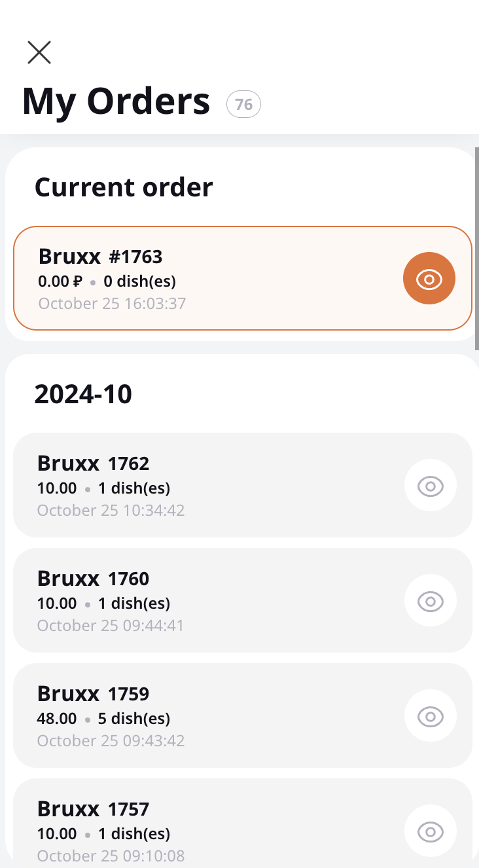The image size is (479, 868).
Task: Click the 48.00 price on order 1759
Action: click(x=57, y=719)
